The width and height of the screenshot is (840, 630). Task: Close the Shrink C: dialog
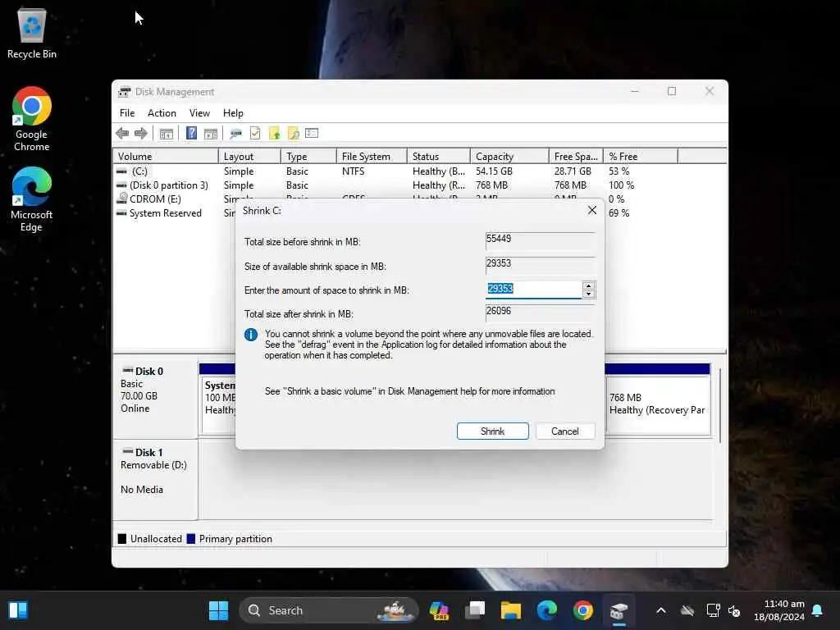(592, 211)
